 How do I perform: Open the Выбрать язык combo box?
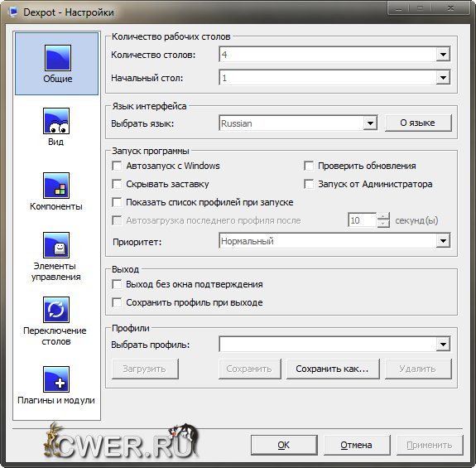(298, 123)
